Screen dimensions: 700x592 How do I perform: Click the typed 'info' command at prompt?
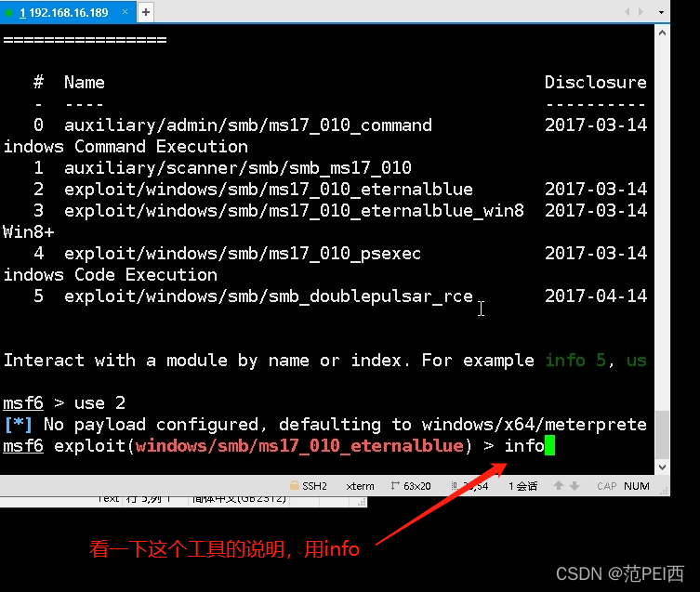[524, 445]
